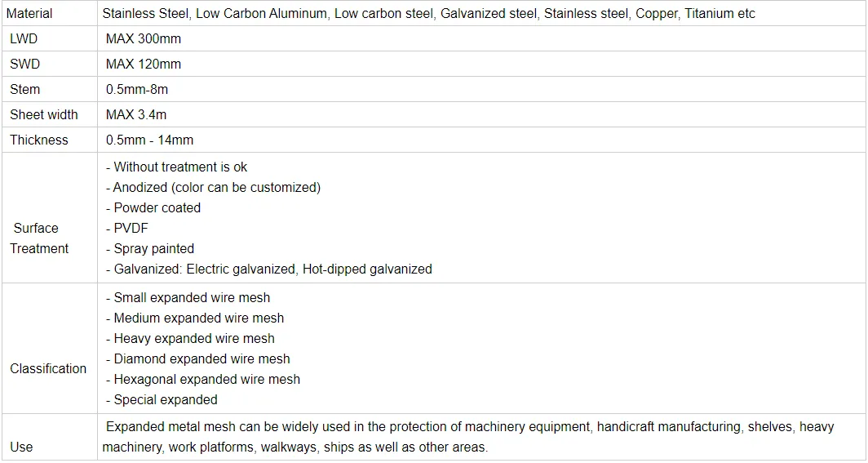868x463 pixels.
Task: Select the MAX 300mm value
Action: point(143,38)
